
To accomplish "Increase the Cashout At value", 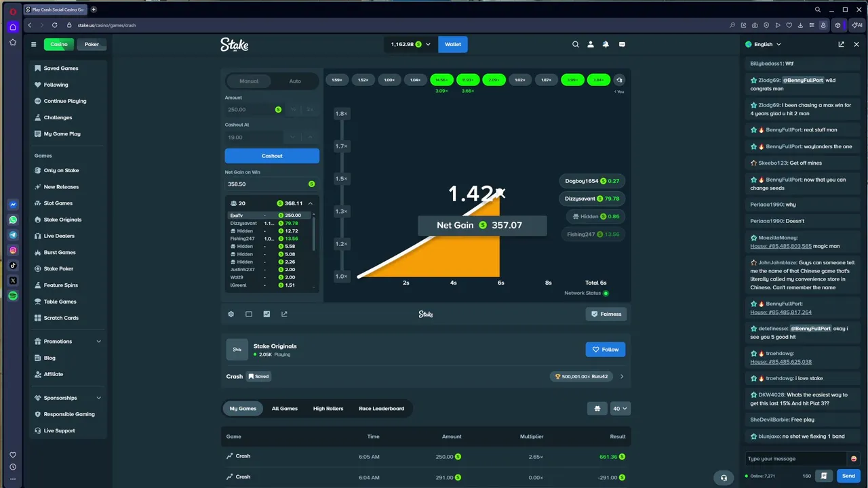I will (310, 137).
